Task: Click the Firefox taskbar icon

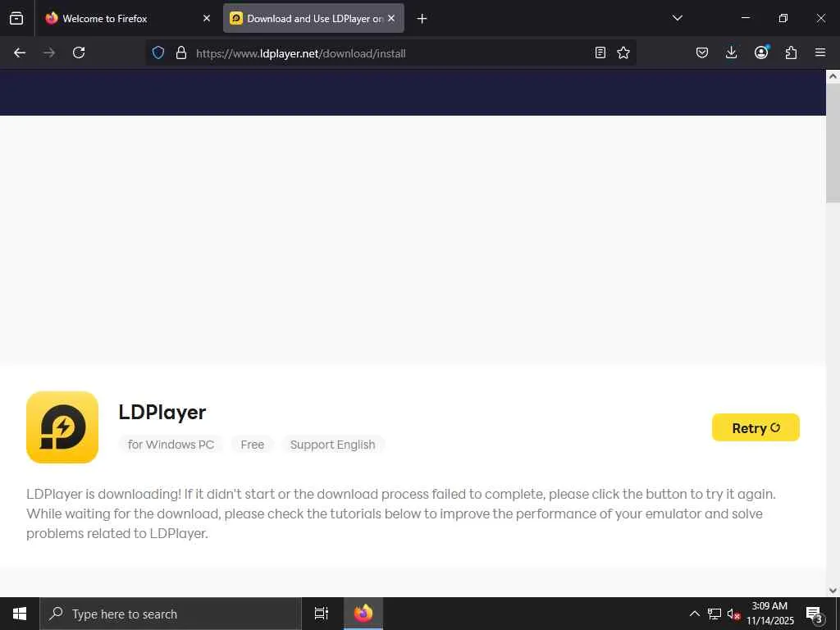Action: coord(363,614)
